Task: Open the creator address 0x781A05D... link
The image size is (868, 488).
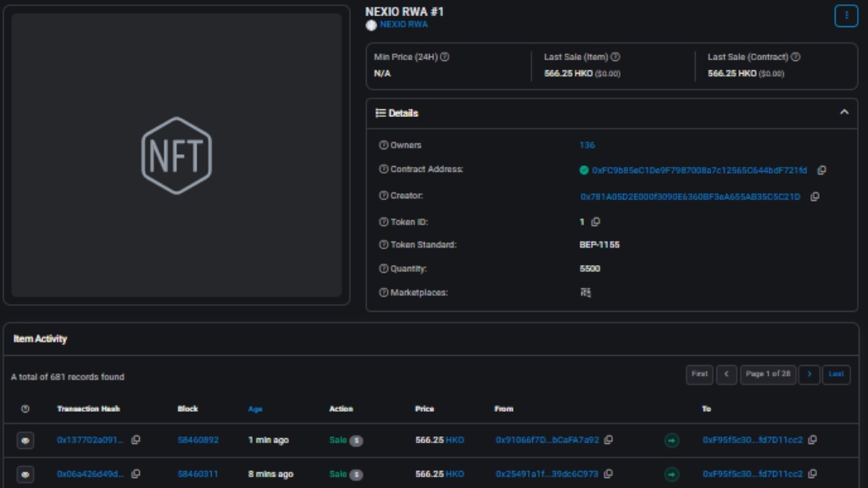Action: click(690, 197)
